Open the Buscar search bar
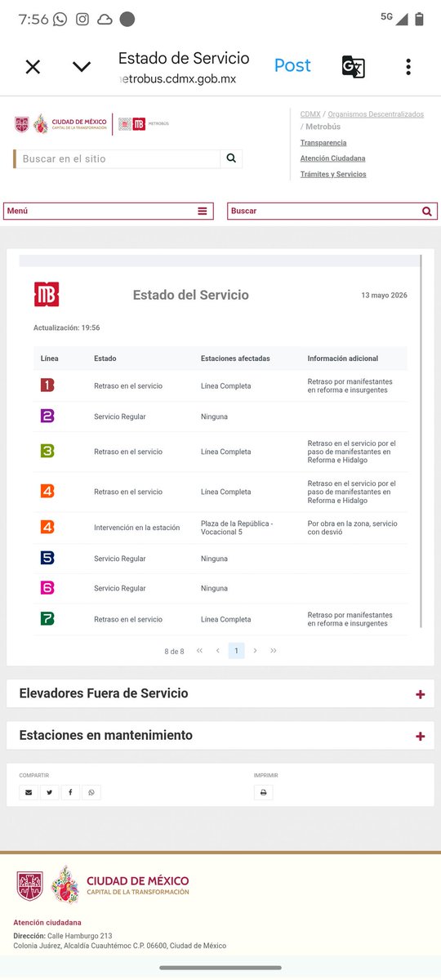Screen dimensions: 441x980 click(x=332, y=211)
